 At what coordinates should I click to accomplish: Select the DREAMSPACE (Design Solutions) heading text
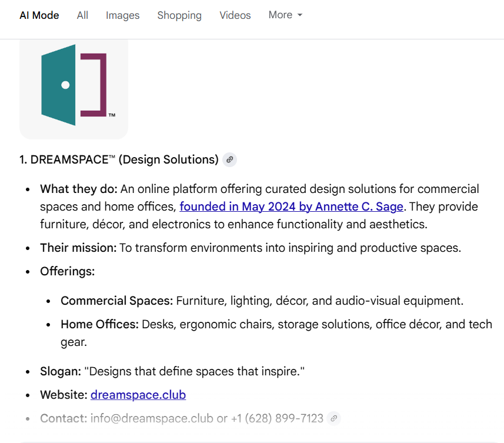[119, 159]
